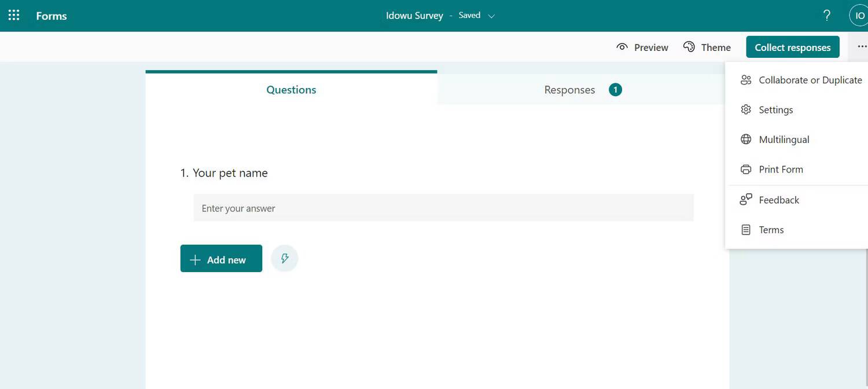Click the Multilingual globe icon
868x389 pixels.
[x=746, y=140]
